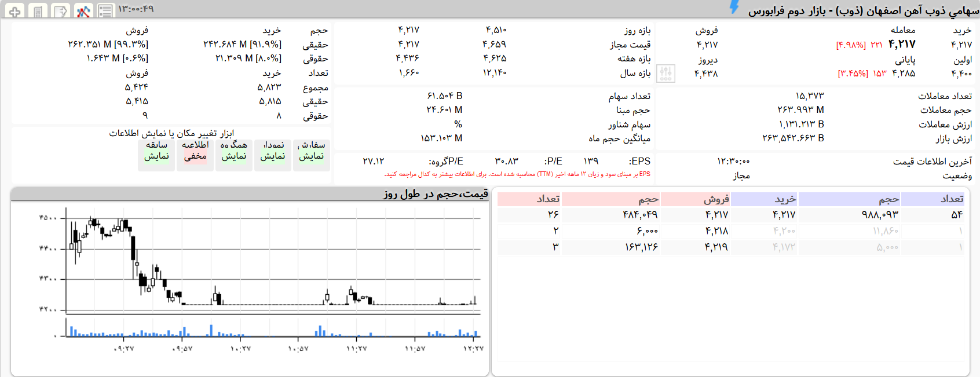This screenshot has width=980, height=377.
Task: Click the red EPS TTM notice text
Action: coord(517,174)
